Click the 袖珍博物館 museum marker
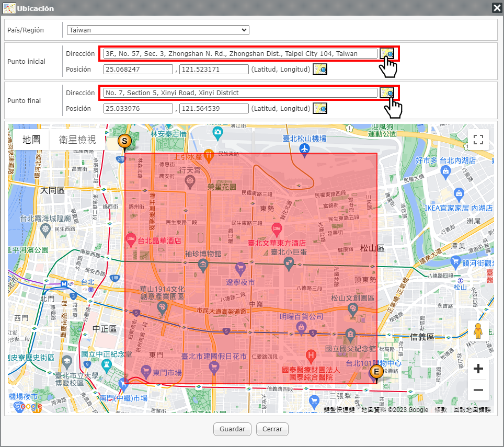 coord(203,266)
